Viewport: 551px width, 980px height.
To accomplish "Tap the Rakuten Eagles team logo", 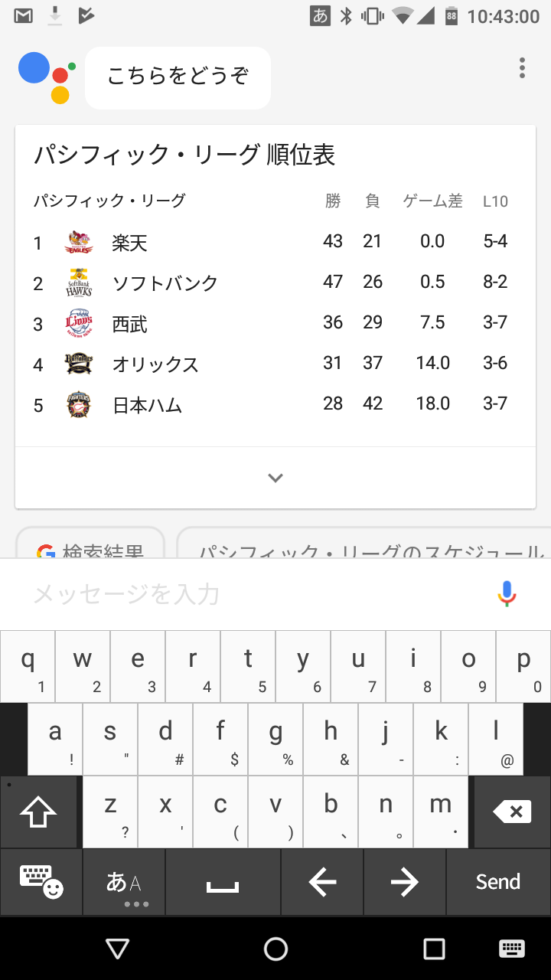I will pyautogui.click(x=79, y=243).
